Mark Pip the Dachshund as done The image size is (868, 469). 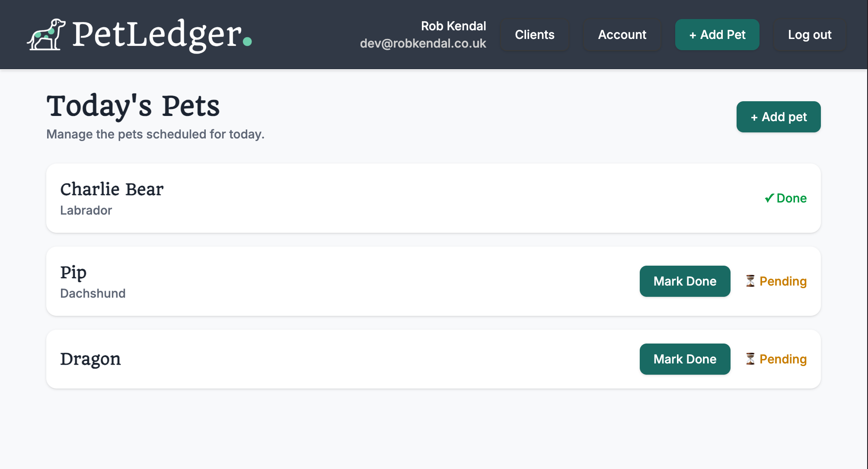[685, 281]
